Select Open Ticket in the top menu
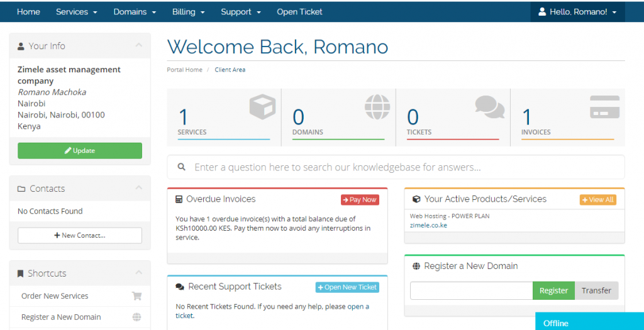Viewport: 644px width, 330px height. click(299, 12)
